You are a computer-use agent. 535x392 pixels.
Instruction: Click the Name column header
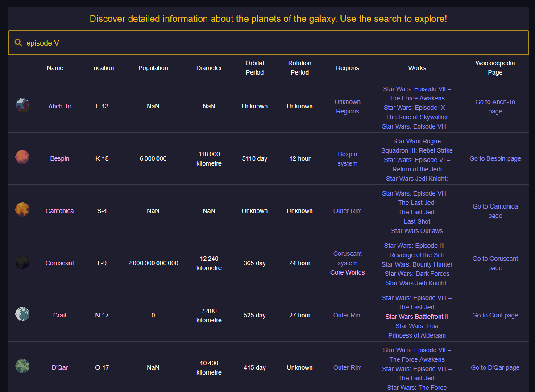(55, 68)
